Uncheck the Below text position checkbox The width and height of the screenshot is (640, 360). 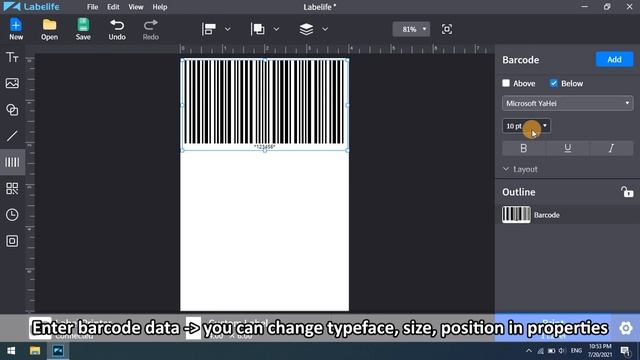point(553,83)
